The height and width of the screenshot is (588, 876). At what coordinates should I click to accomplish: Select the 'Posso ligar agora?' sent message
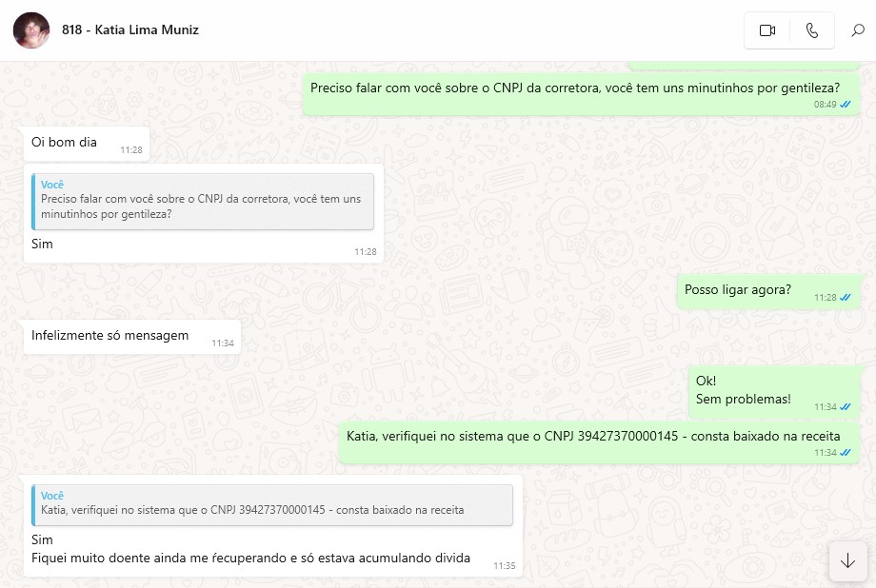click(768, 291)
